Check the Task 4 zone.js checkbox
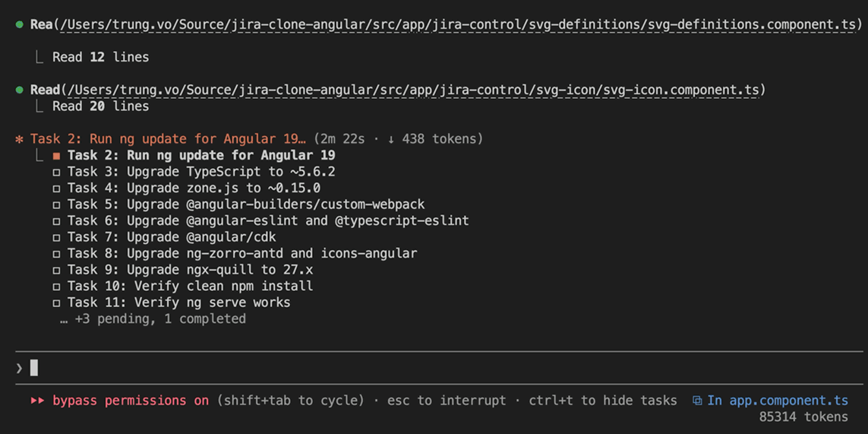This screenshot has height=434, width=868. click(x=56, y=188)
